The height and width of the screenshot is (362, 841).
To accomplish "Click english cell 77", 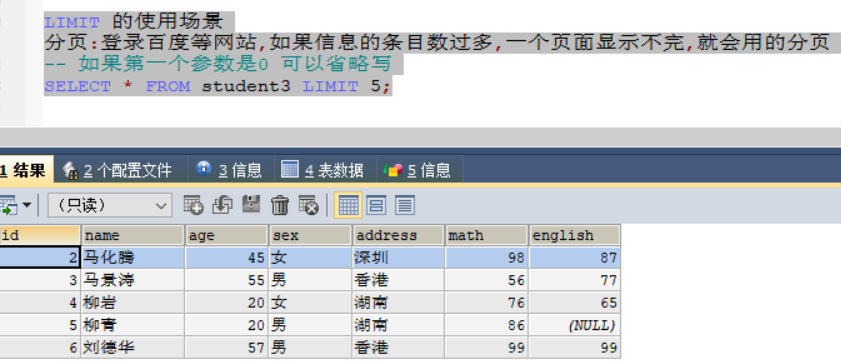I will [574, 280].
